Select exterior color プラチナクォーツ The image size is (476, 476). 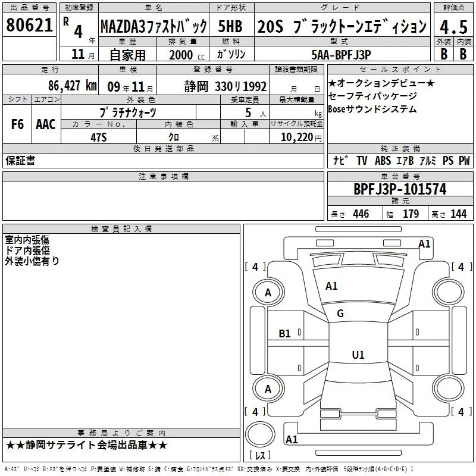128,112
